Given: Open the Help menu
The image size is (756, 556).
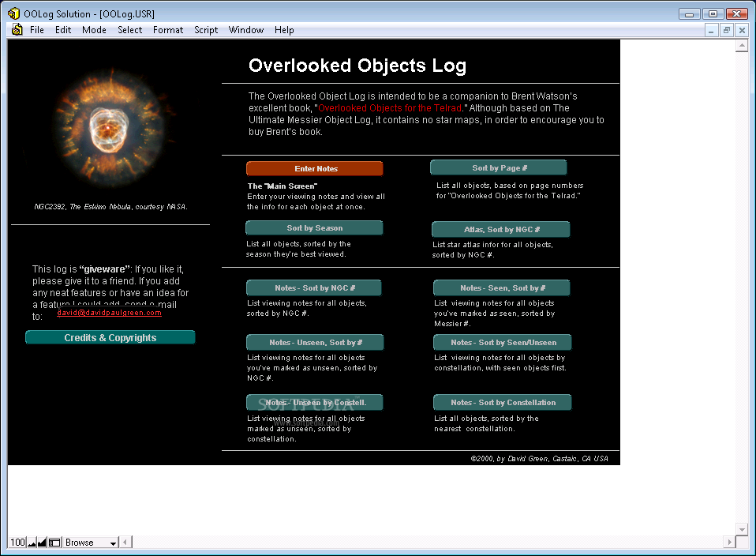Looking at the screenshot, I should pos(284,30).
